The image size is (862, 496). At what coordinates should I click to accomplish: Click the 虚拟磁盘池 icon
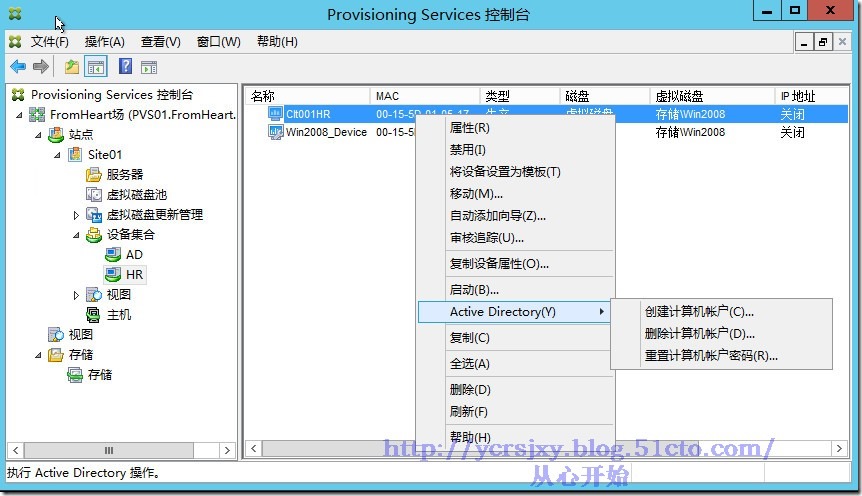pos(94,194)
